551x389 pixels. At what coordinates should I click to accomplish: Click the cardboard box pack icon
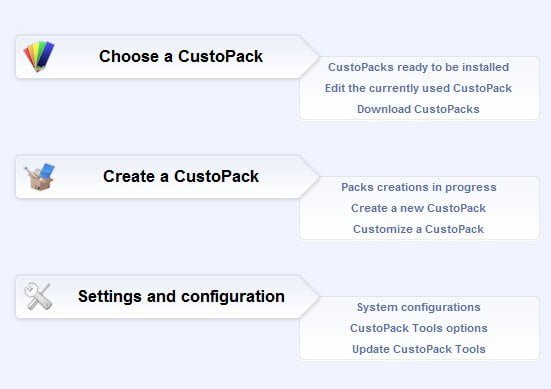click(39, 177)
